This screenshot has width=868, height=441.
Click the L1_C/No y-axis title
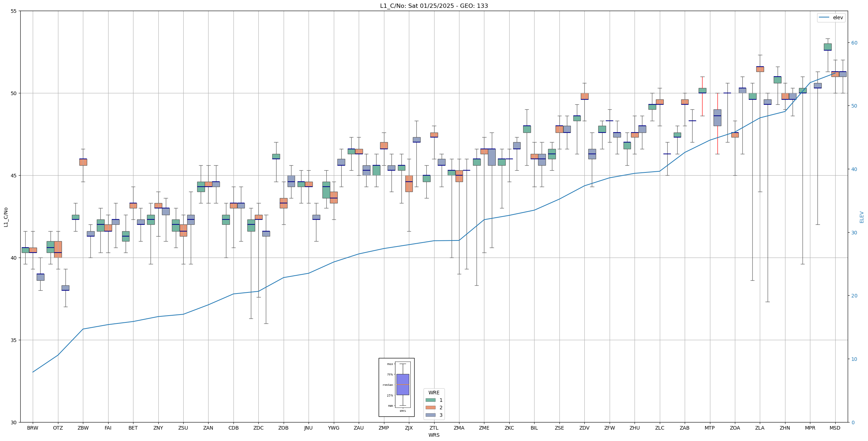(x=6, y=217)
